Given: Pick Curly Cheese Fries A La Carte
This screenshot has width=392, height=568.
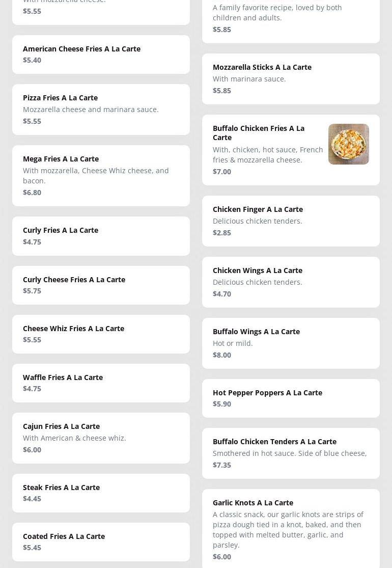Looking at the screenshot, I should coord(74,280).
